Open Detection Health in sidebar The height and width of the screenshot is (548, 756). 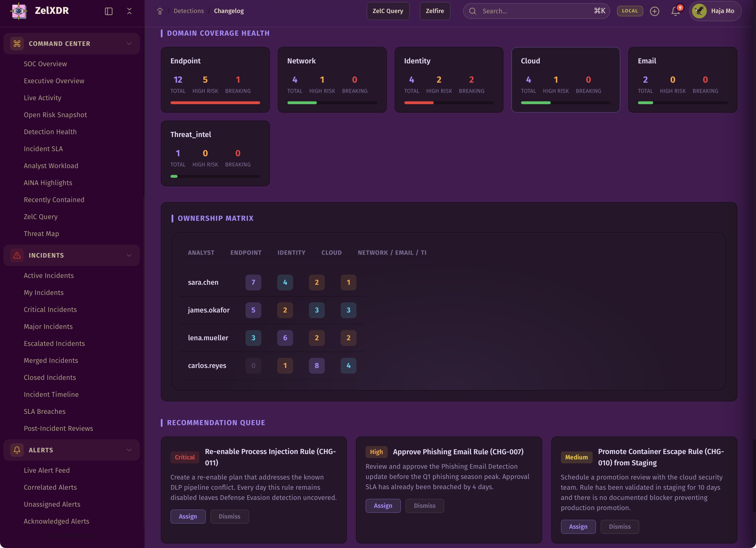(50, 132)
